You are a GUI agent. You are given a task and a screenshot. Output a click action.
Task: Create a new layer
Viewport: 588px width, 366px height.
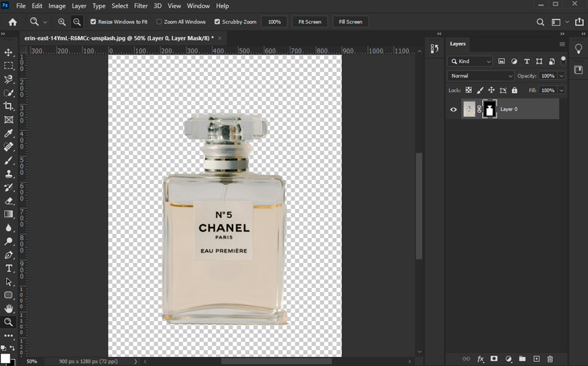536,359
